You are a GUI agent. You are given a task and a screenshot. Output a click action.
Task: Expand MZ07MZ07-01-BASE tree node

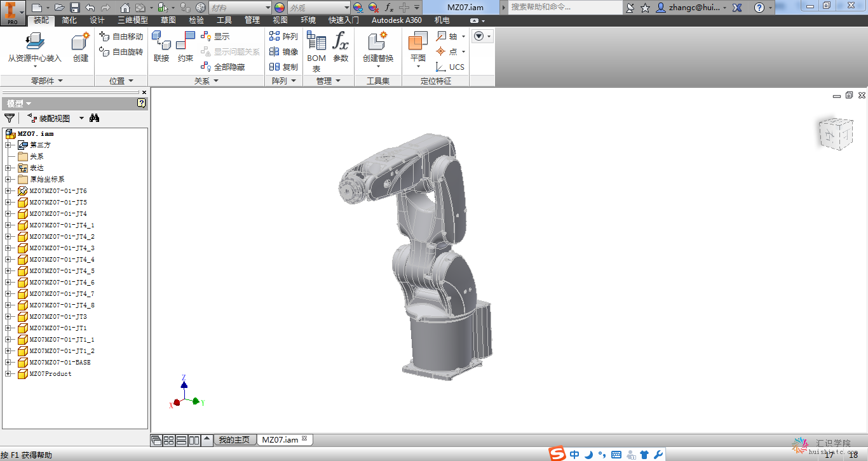[x=8, y=362]
